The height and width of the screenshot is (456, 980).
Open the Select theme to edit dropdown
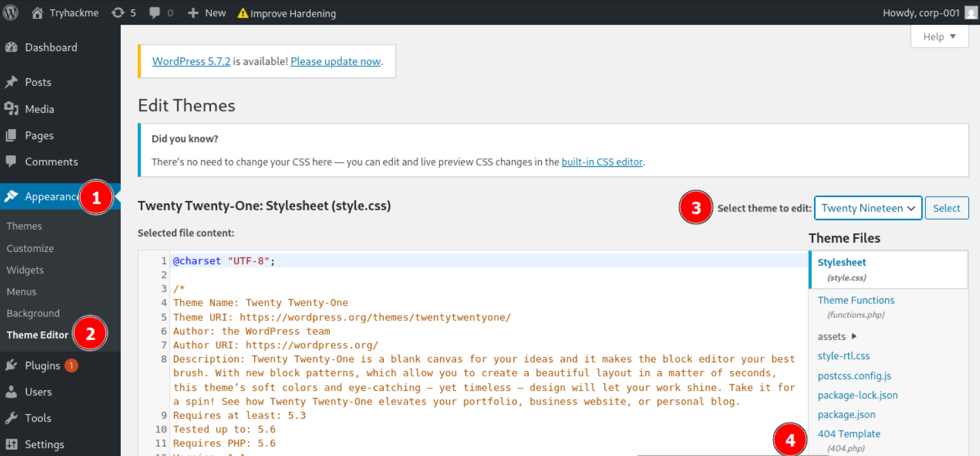point(868,208)
